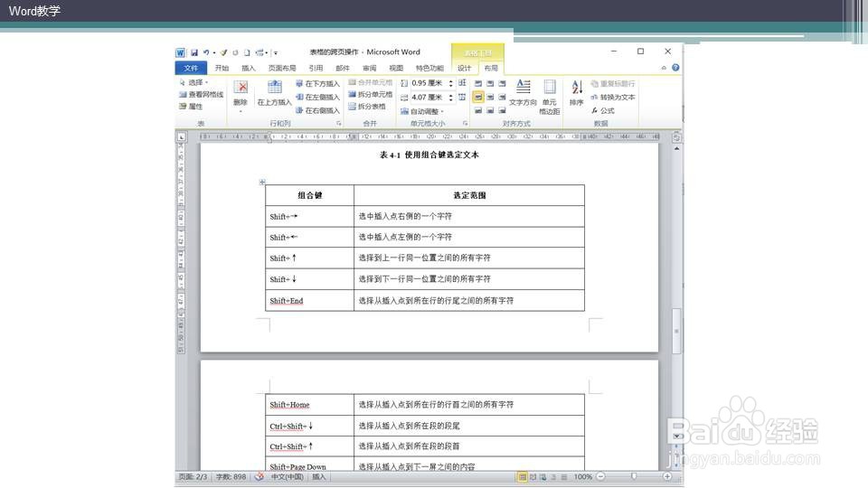This screenshot has width=868, height=488.
Task: Open the File (文件) tab
Action: click(x=191, y=68)
